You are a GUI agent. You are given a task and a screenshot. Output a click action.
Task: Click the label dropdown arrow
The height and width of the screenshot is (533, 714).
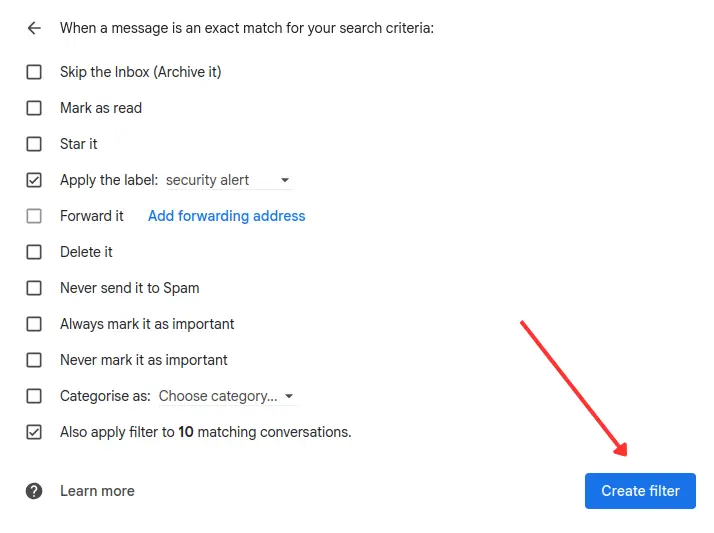pyautogui.click(x=285, y=181)
